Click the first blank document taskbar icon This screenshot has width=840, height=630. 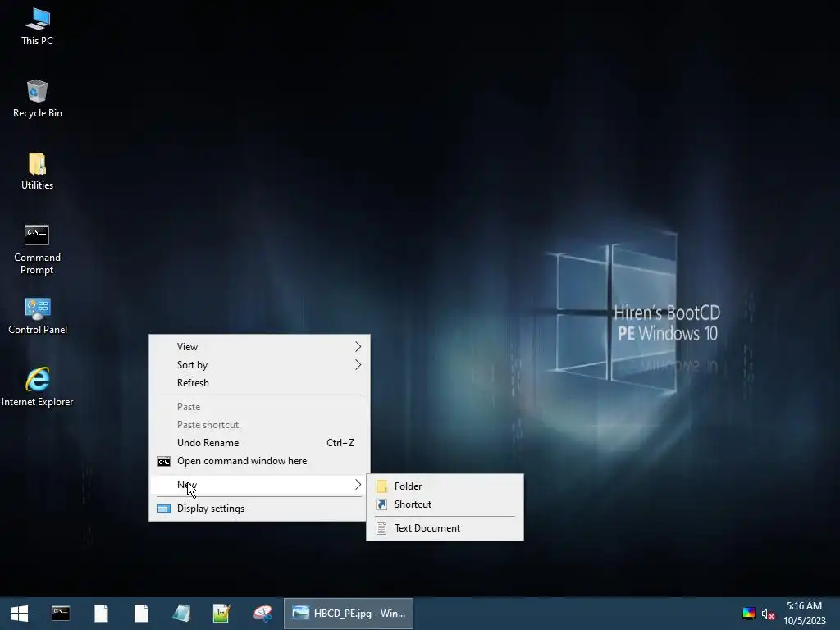(101, 614)
